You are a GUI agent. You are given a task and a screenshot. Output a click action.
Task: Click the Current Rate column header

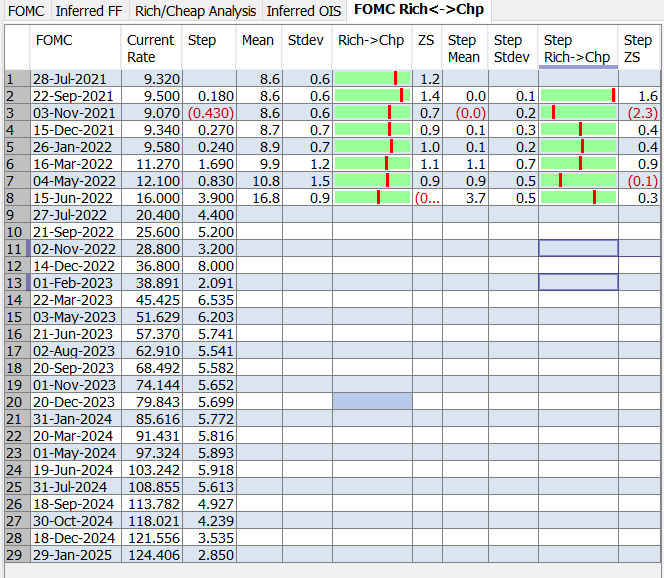[152, 47]
